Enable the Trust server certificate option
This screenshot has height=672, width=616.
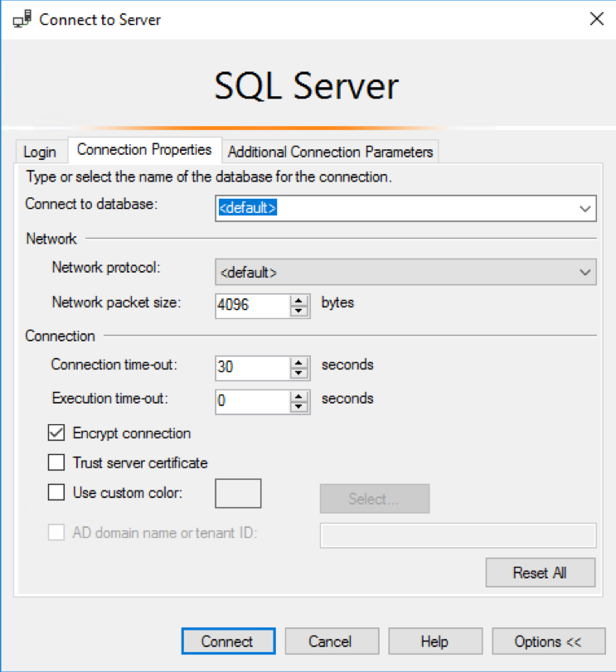pyautogui.click(x=56, y=463)
